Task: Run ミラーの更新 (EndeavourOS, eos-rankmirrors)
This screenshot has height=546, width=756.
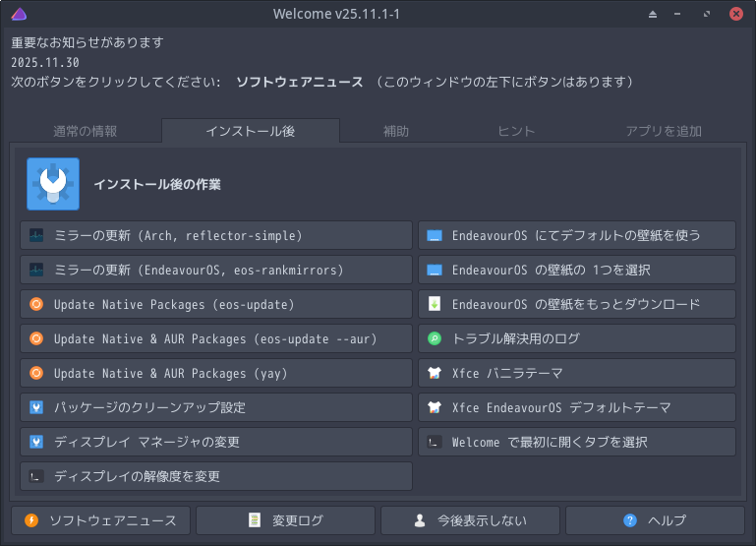Action: point(216,270)
